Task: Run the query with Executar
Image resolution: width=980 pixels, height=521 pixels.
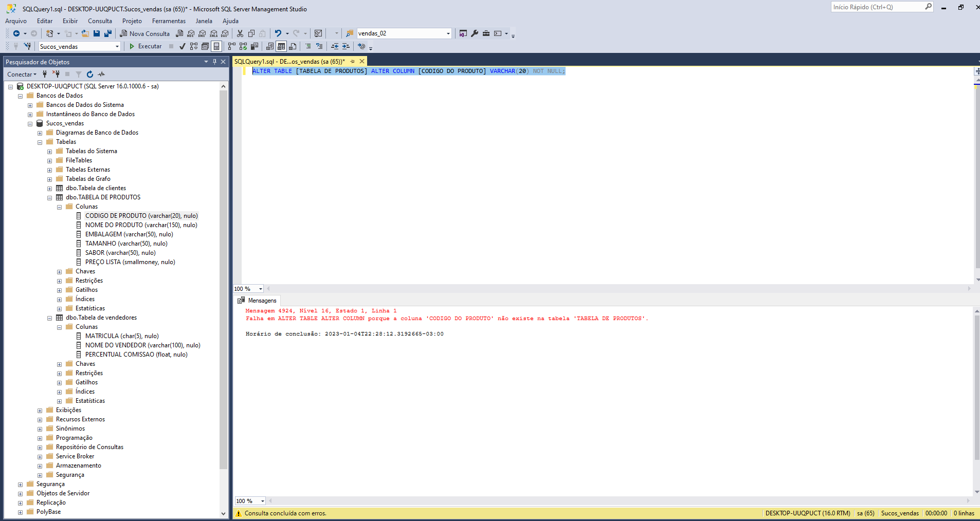Action: (x=146, y=46)
